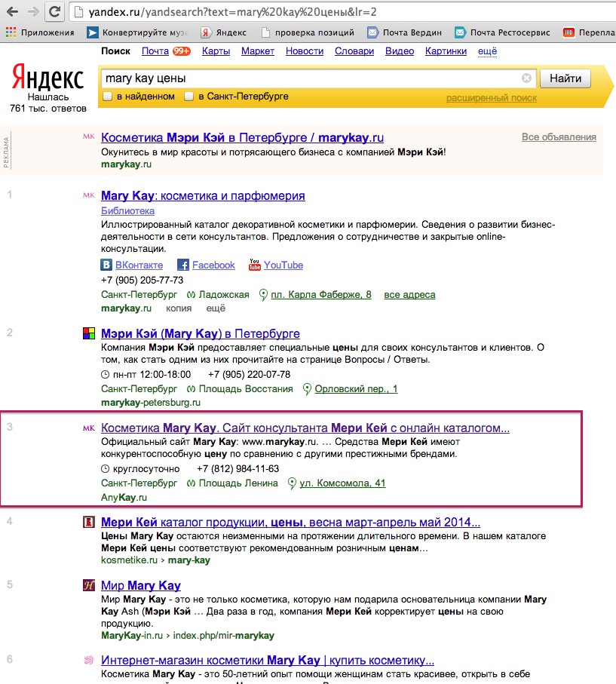Click the Facebook icon in result 1
Screen dimensions: 616x684
tap(182, 265)
